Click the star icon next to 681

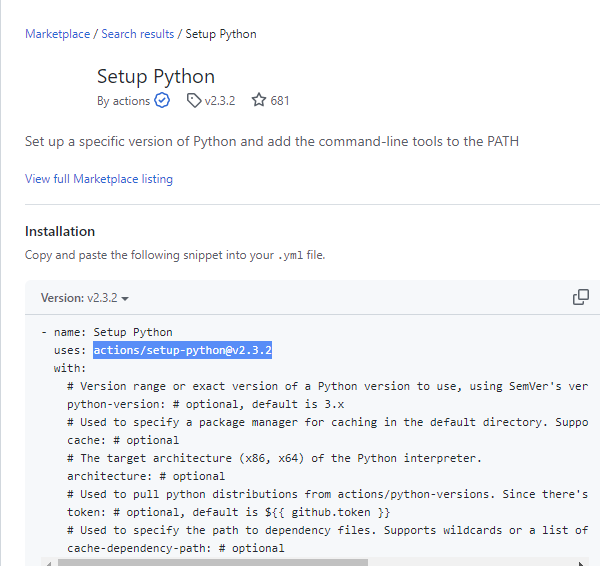click(x=259, y=100)
